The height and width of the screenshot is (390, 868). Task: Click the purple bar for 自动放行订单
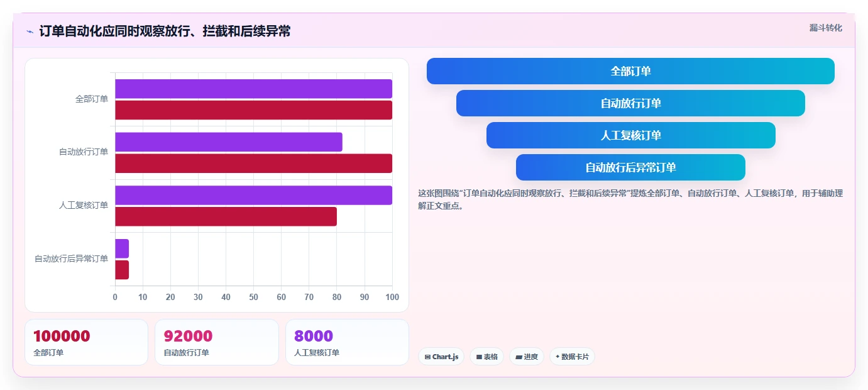[x=229, y=142]
